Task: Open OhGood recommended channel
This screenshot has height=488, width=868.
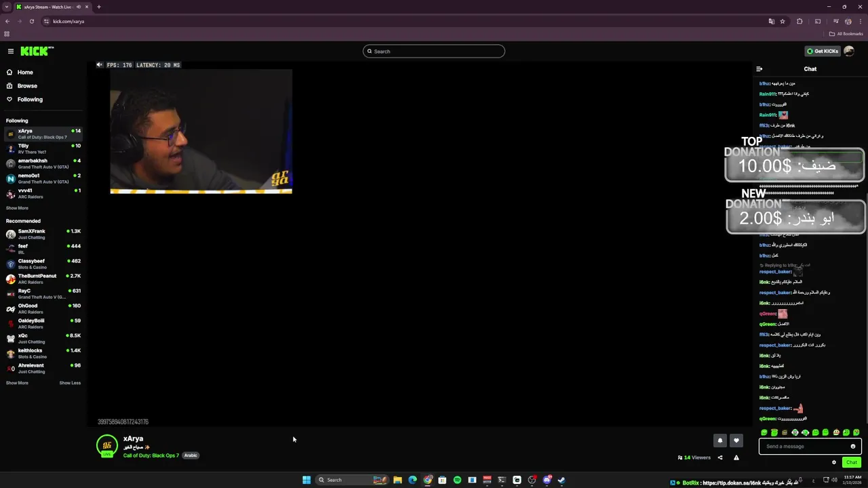Action: [43, 309]
